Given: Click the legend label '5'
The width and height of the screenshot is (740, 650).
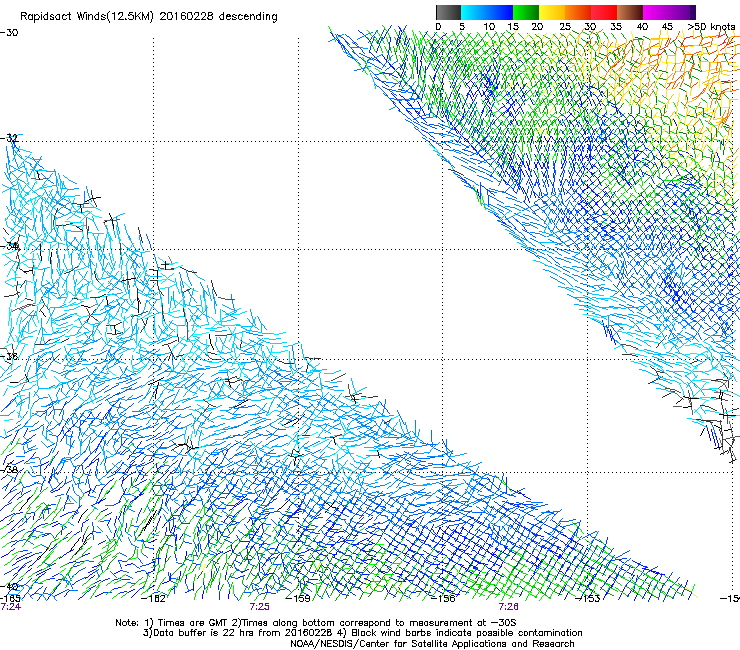Looking at the screenshot, I should tap(462, 26).
